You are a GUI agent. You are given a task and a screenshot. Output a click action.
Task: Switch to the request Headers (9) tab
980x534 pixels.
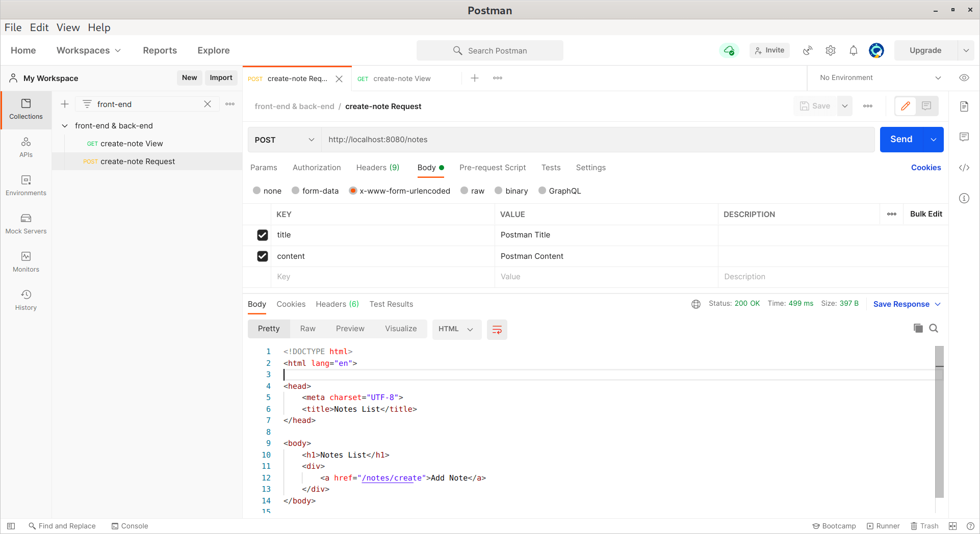[x=378, y=168]
